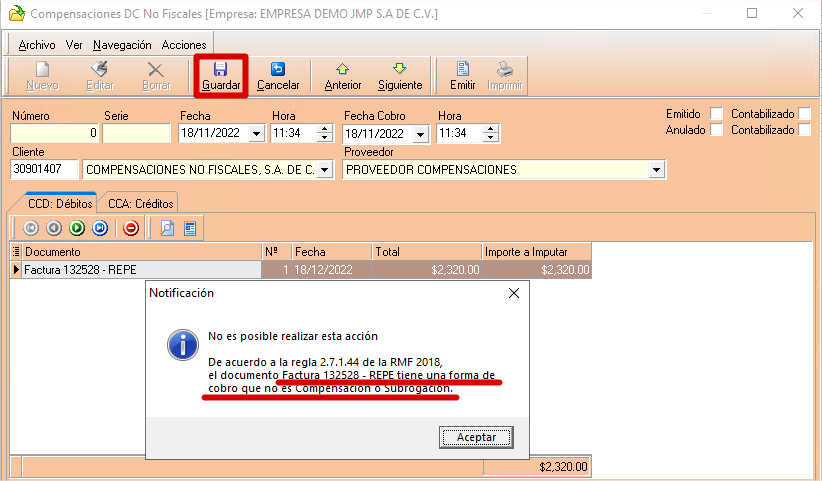822x481 pixels.
Task: Open the Navegación menu
Action: coord(122,45)
